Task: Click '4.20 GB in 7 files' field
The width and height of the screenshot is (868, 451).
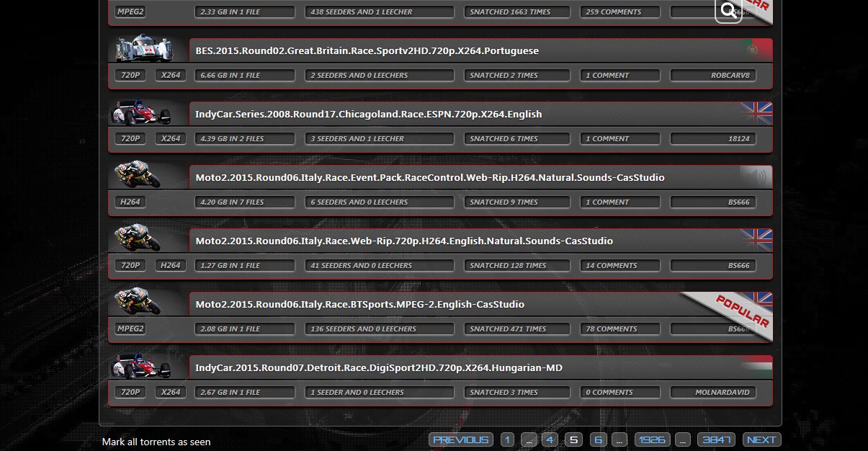Action: [245, 202]
